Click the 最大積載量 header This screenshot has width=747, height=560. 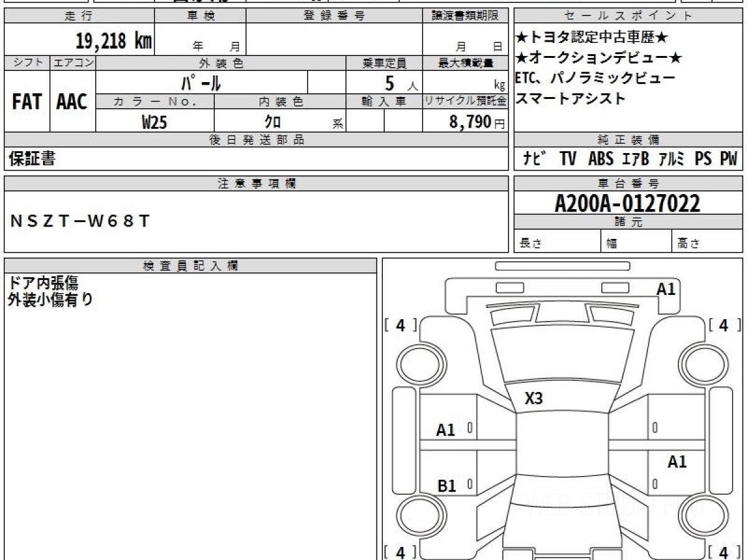click(x=465, y=63)
